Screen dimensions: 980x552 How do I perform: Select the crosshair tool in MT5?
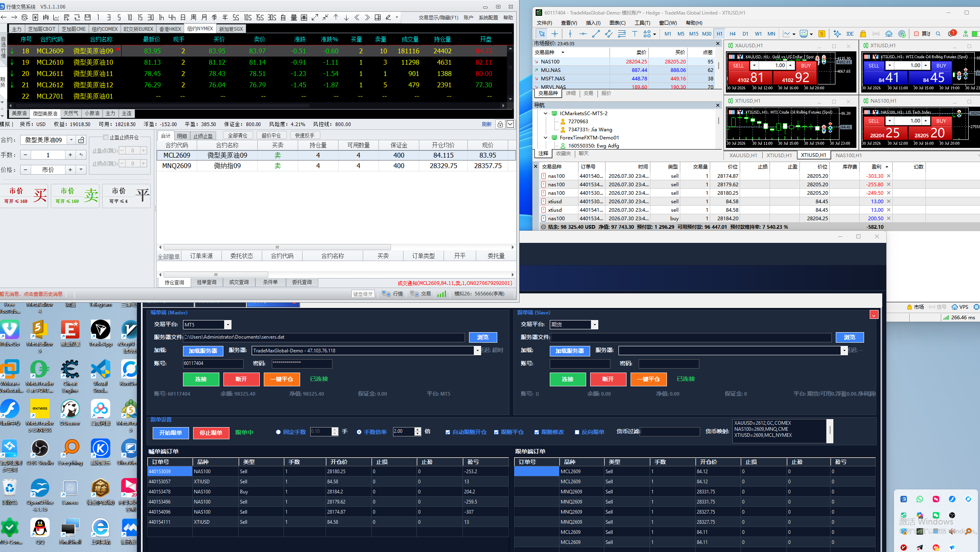click(555, 34)
